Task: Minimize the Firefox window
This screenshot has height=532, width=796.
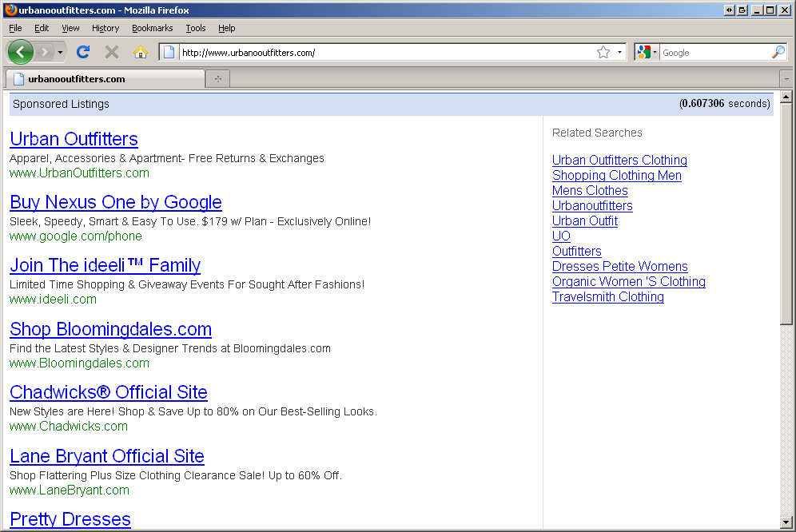Action: pos(756,10)
